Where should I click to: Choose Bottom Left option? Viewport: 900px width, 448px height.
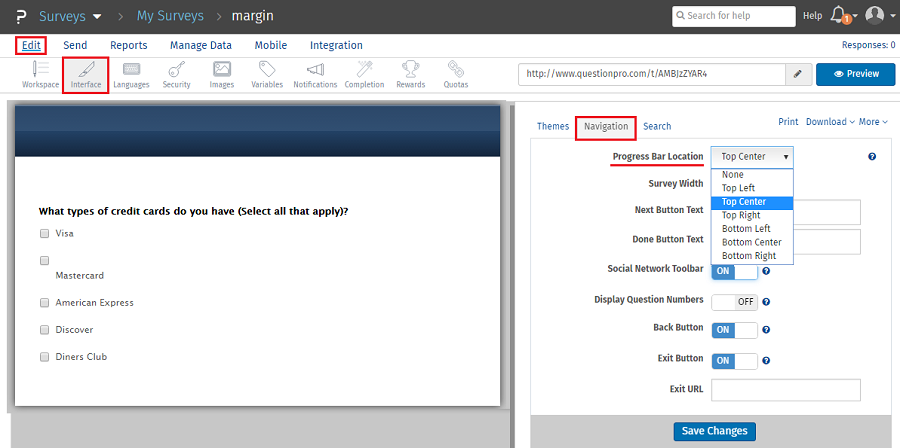coord(752,229)
